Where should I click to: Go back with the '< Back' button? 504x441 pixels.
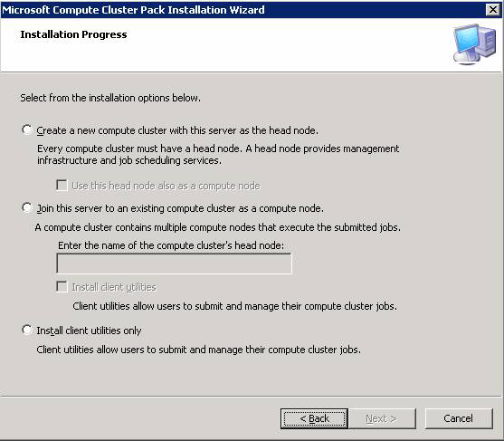coord(314,418)
